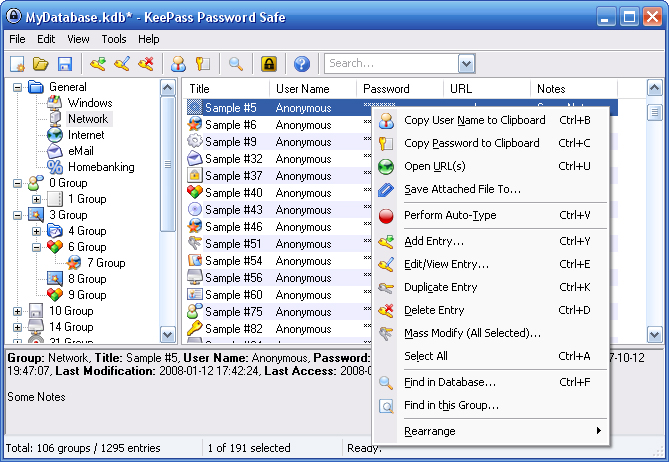
Task: Open the Help menu
Action: [149, 39]
